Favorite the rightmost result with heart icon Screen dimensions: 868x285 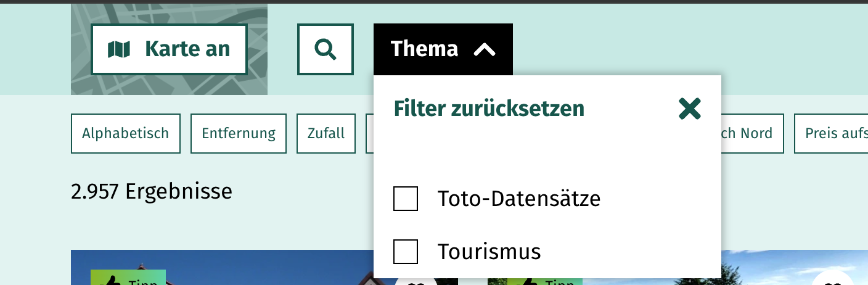click(x=832, y=281)
